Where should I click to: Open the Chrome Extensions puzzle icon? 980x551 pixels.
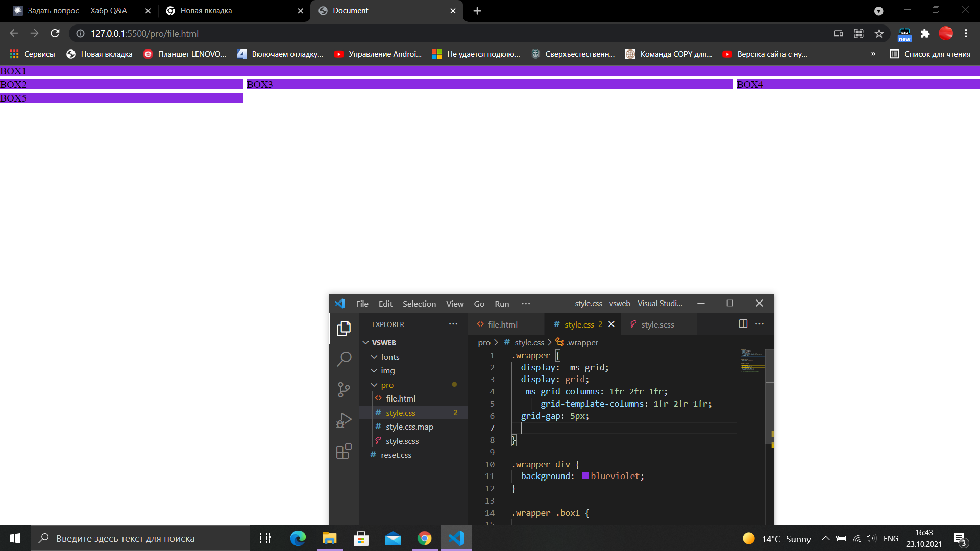[x=925, y=33]
